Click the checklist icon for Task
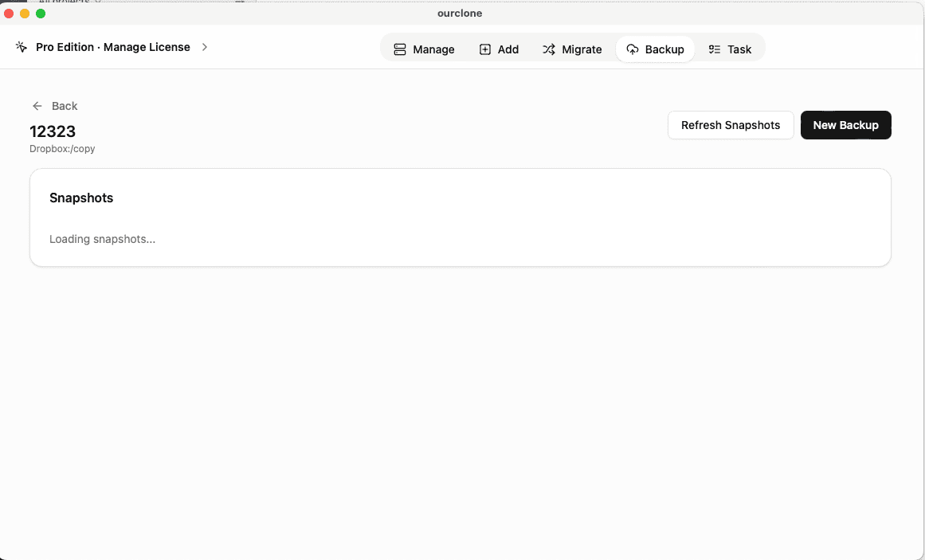Image resolution: width=925 pixels, height=560 pixels. pyautogui.click(x=715, y=49)
